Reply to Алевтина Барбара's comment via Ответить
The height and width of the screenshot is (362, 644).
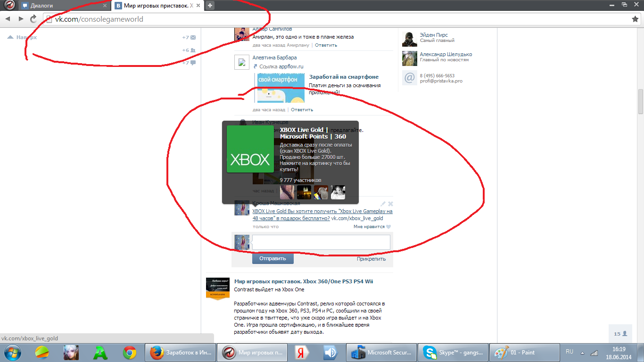[302, 110]
